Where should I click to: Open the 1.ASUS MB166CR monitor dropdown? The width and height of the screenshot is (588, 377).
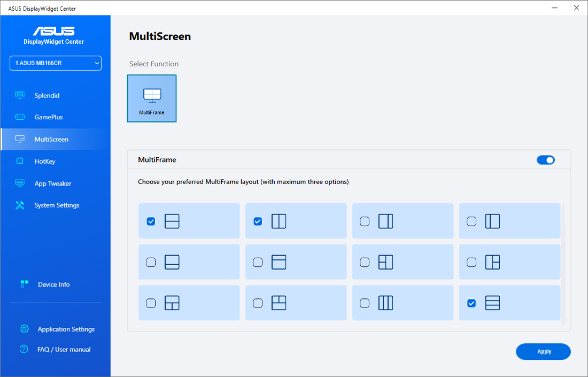click(56, 63)
